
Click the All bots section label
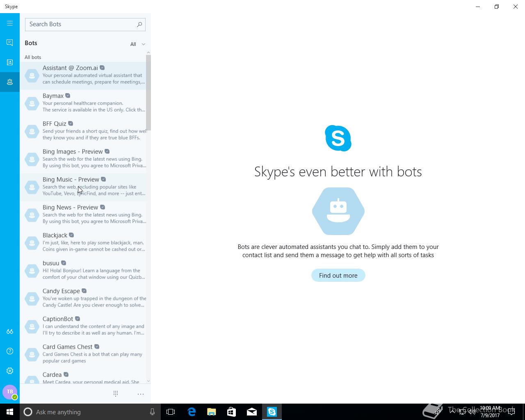[33, 57]
